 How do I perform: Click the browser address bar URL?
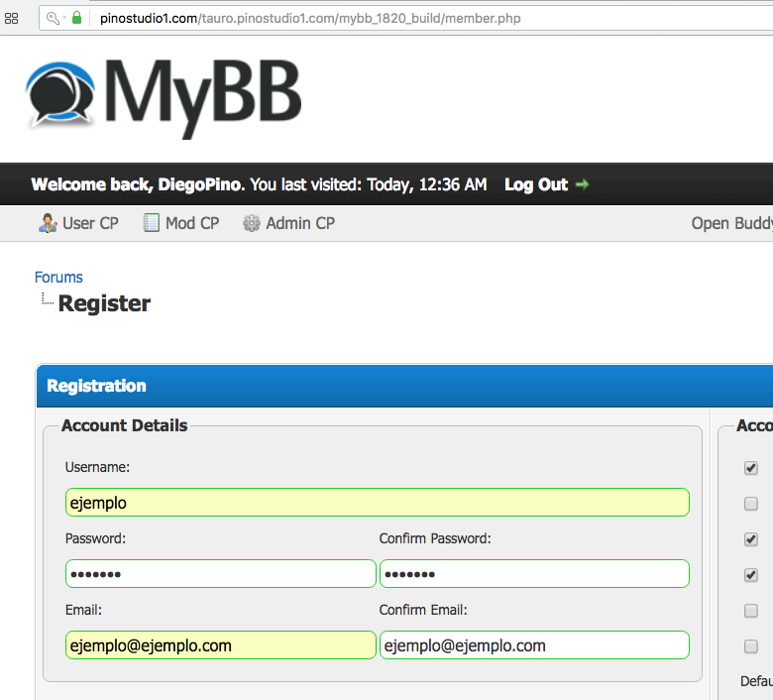coord(310,18)
